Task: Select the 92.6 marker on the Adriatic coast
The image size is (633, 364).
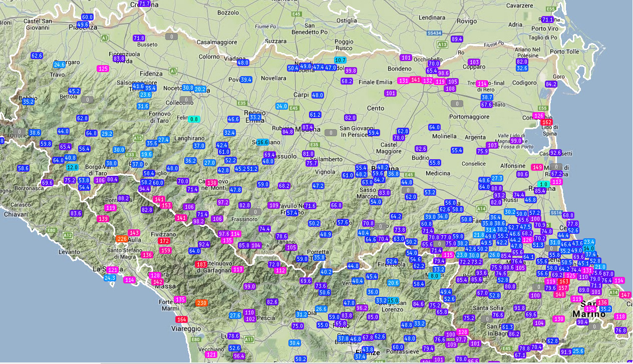Action: point(555,153)
